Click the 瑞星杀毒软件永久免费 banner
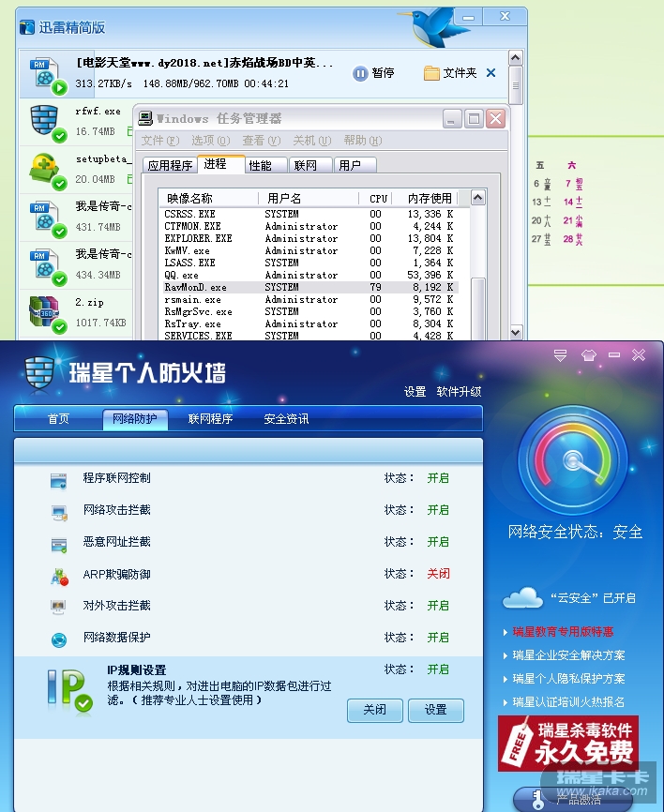This screenshot has height=812, width=664. point(568,744)
